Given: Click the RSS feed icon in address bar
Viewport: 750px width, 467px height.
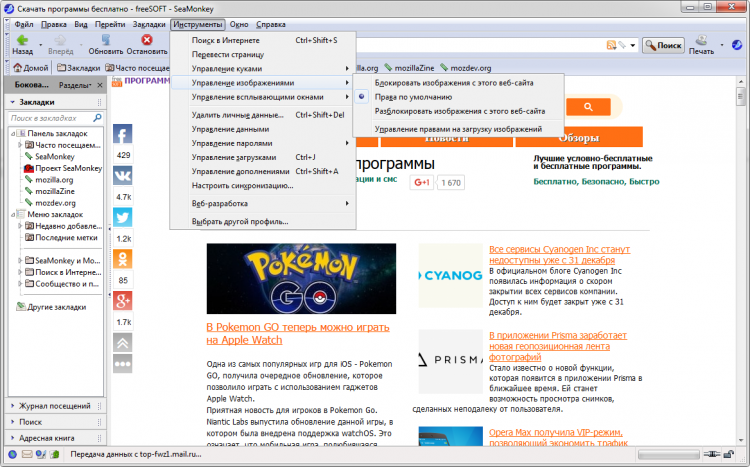Looking at the screenshot, I should pos(611,45).
